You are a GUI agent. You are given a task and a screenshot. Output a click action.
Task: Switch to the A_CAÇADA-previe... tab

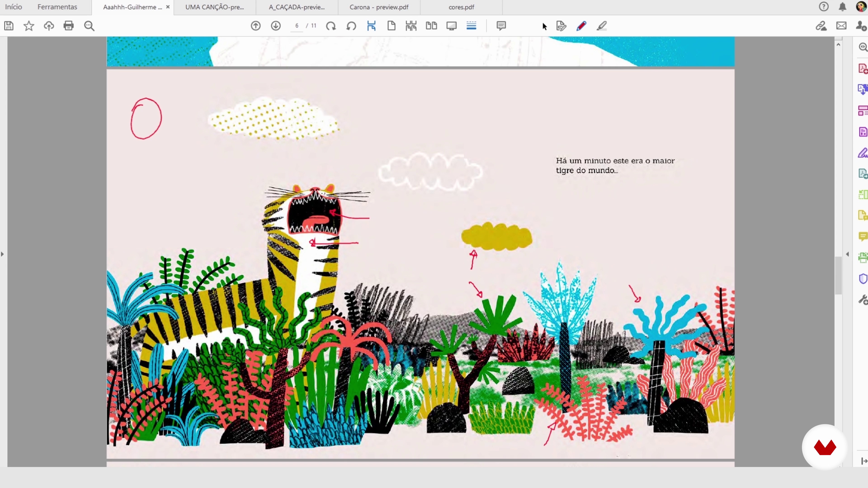(297, 7)
